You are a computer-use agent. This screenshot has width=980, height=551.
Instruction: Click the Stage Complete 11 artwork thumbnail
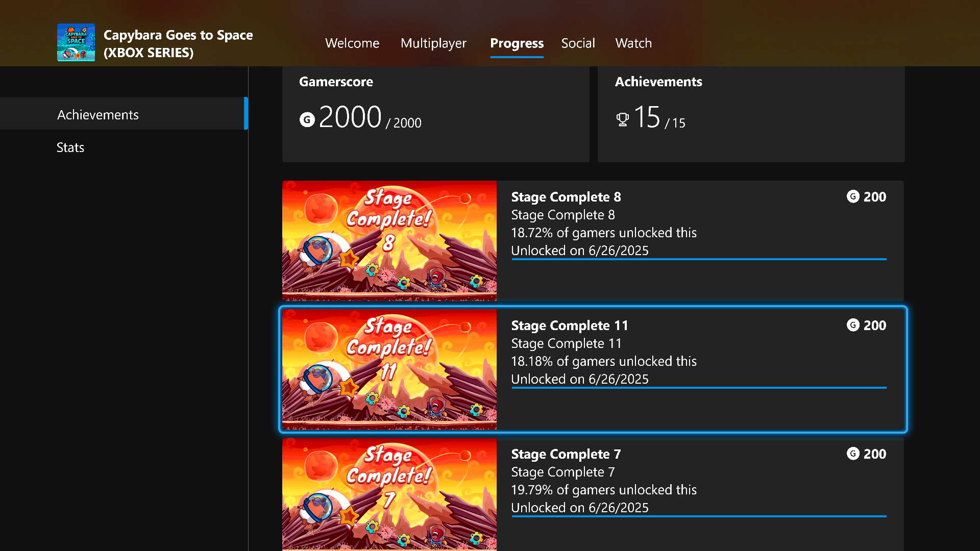point(389,368)
